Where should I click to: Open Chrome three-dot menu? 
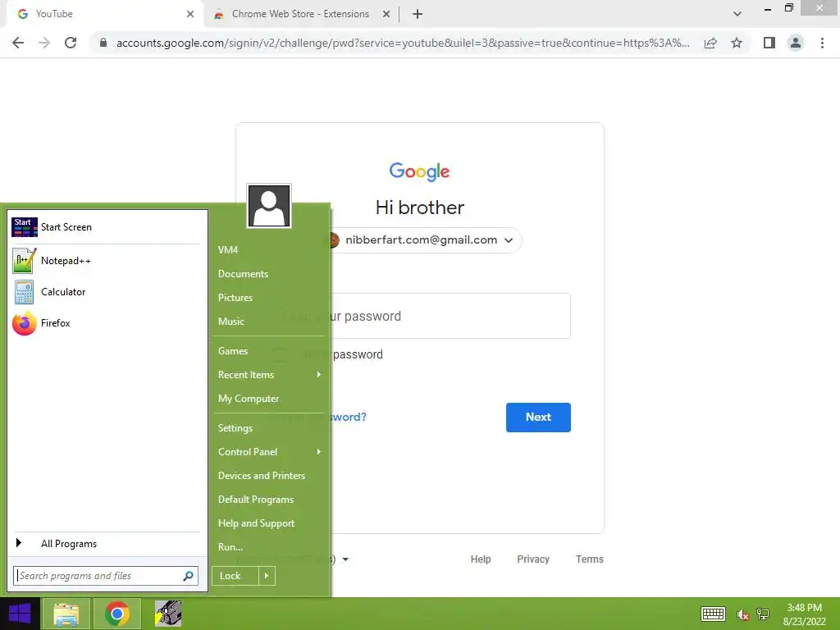pyautogui.click(x=822, y=43)
